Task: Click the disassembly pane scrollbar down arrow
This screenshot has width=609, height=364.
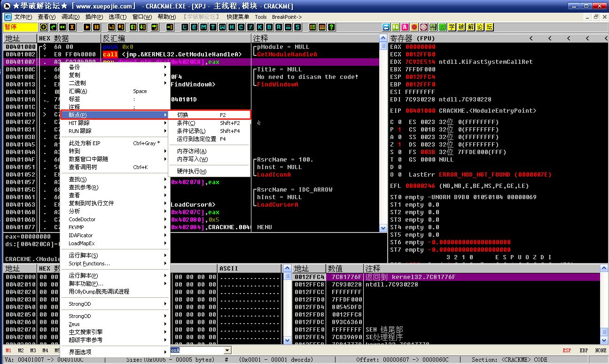Action: pos(383,228)
